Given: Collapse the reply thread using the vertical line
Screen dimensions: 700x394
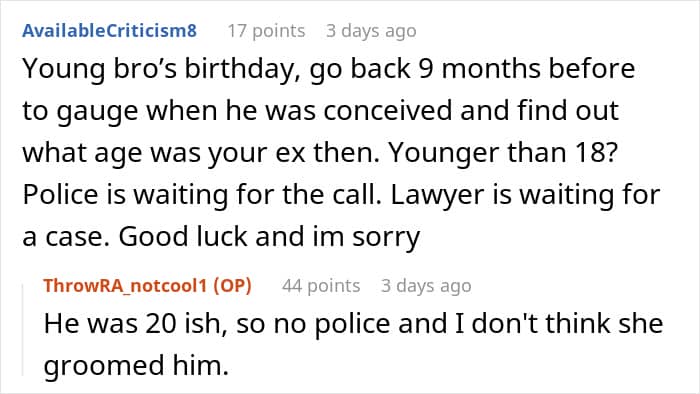Looking at the screenshot, I should pos(23,330).
